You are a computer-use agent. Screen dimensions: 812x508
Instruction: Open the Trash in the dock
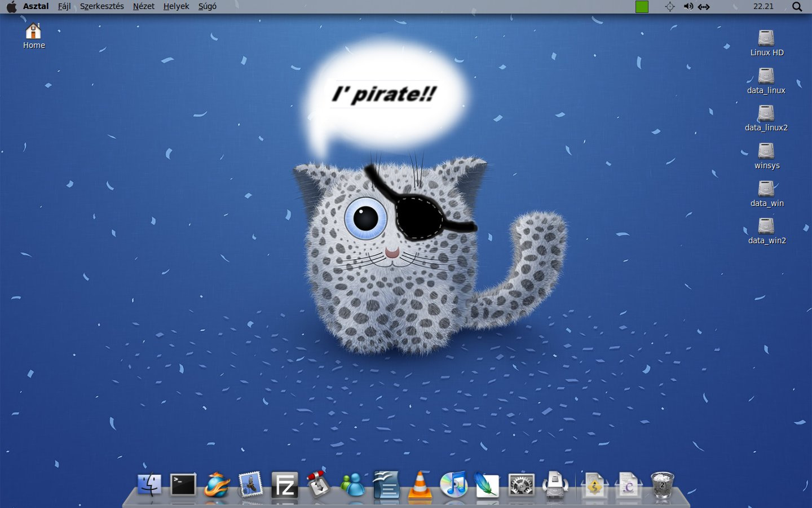point(662,485)
